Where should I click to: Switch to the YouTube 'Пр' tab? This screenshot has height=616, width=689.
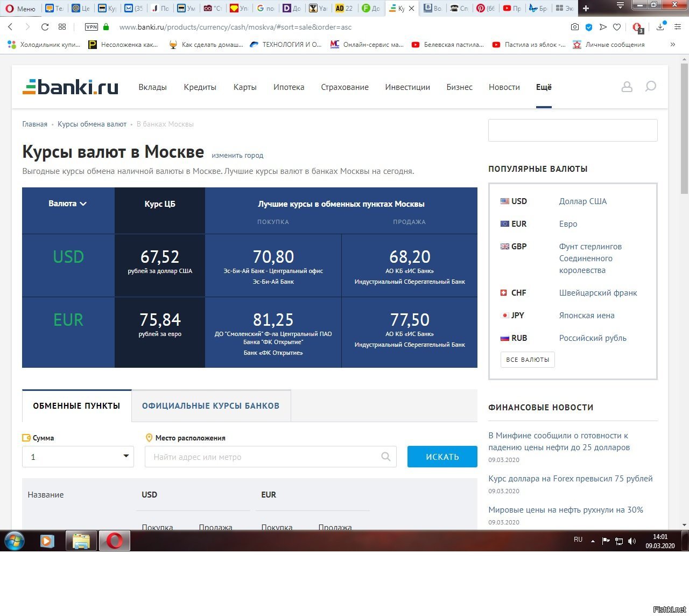[512, 8]
